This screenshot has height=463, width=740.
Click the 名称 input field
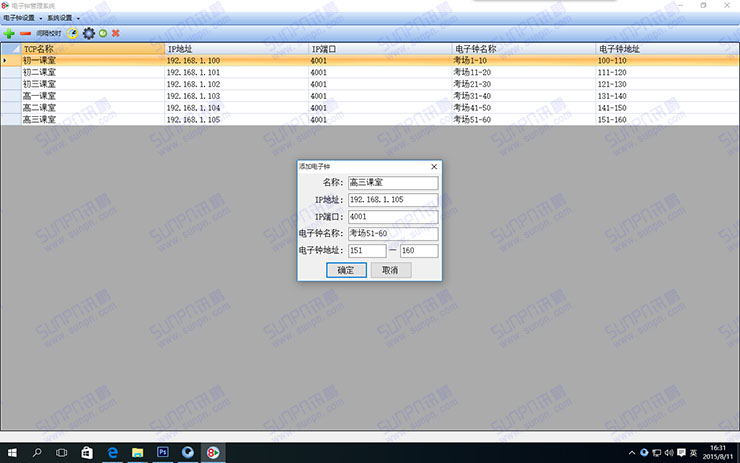pyautogui.click(x=392, y=183)
